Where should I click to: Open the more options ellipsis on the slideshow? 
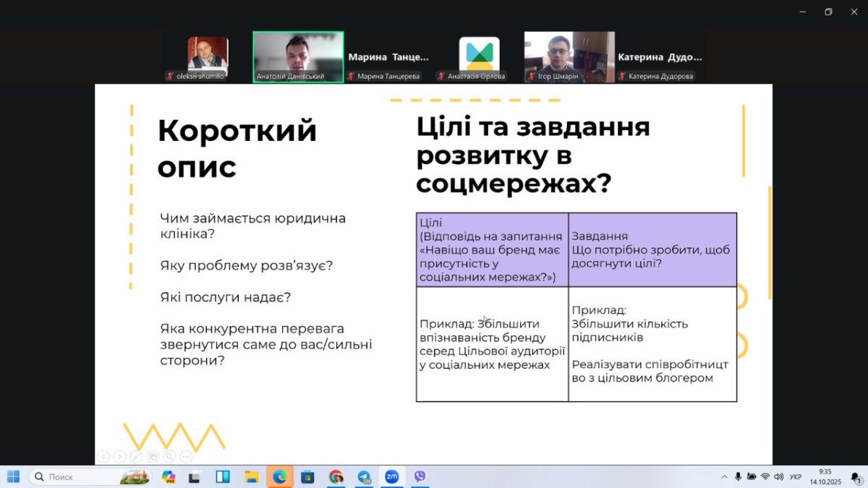pos(186,456)
